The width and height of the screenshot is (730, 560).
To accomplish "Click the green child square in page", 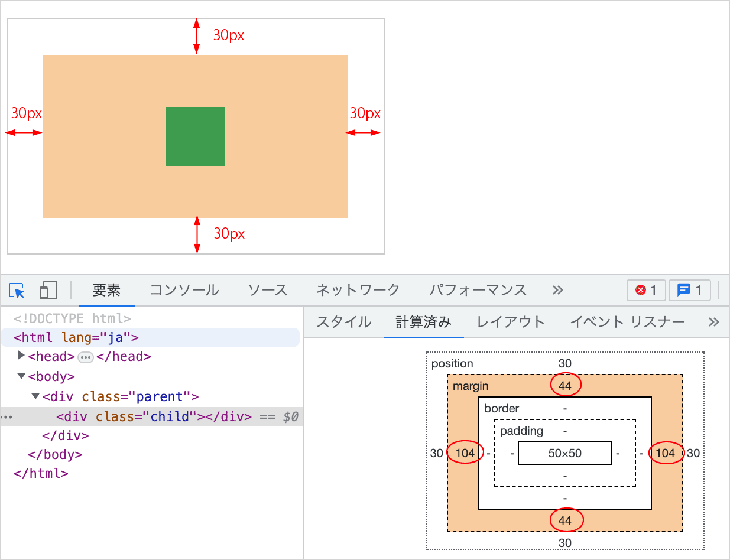I will [x=195, y=136].
